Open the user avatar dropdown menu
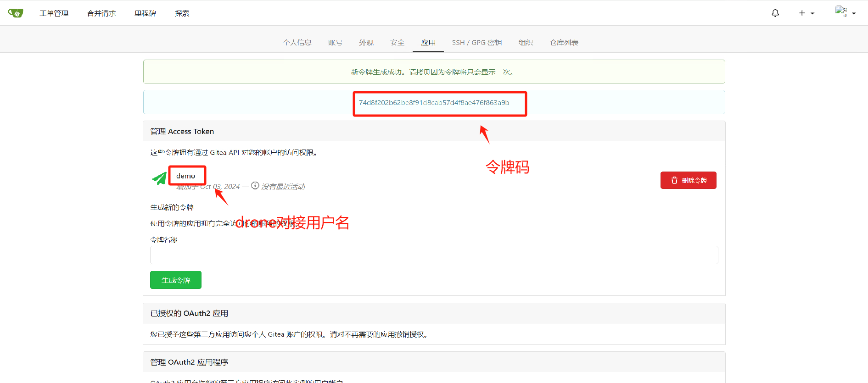 (846, 12)
